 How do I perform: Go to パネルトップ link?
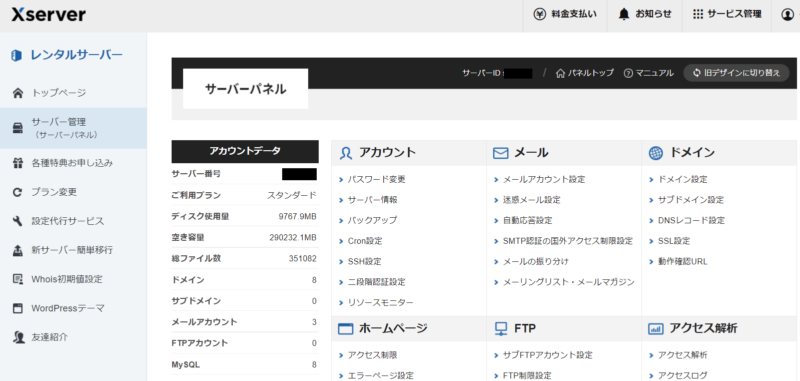coord(585,73)
